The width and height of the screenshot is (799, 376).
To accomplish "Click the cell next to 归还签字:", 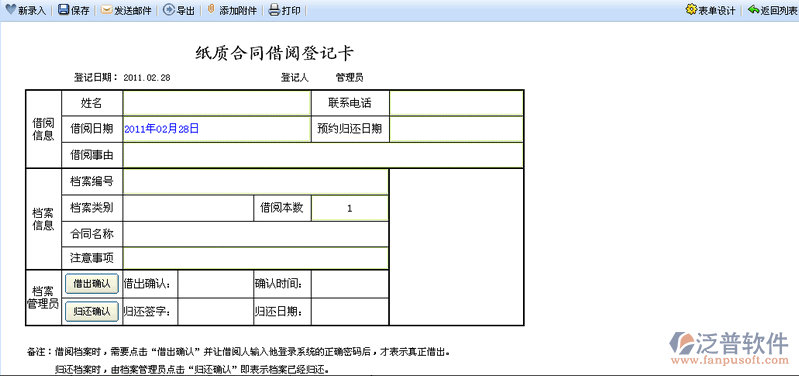I will (216, 312).
